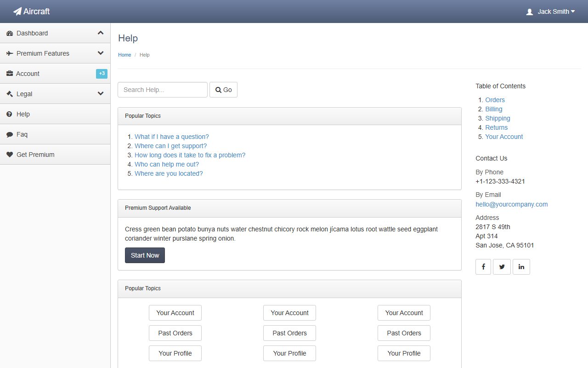588x368 pixels.
Task: Click the user avatar icon beside Jack Smith
Action: [x=530, y=12]
